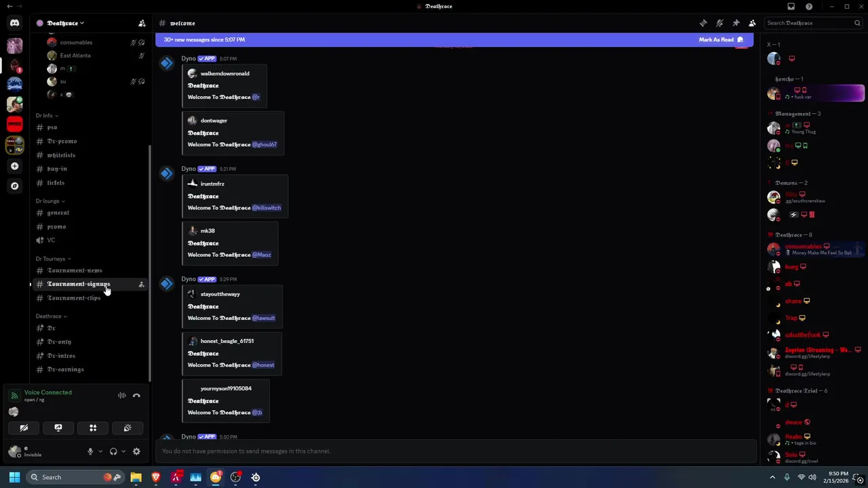Open the general channel

pos(89,213)
